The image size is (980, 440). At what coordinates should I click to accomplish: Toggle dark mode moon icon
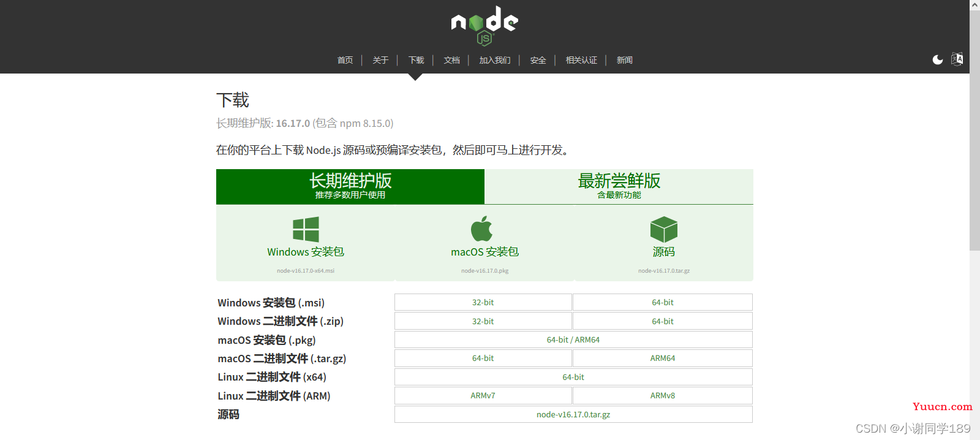[x=938, y=59]
